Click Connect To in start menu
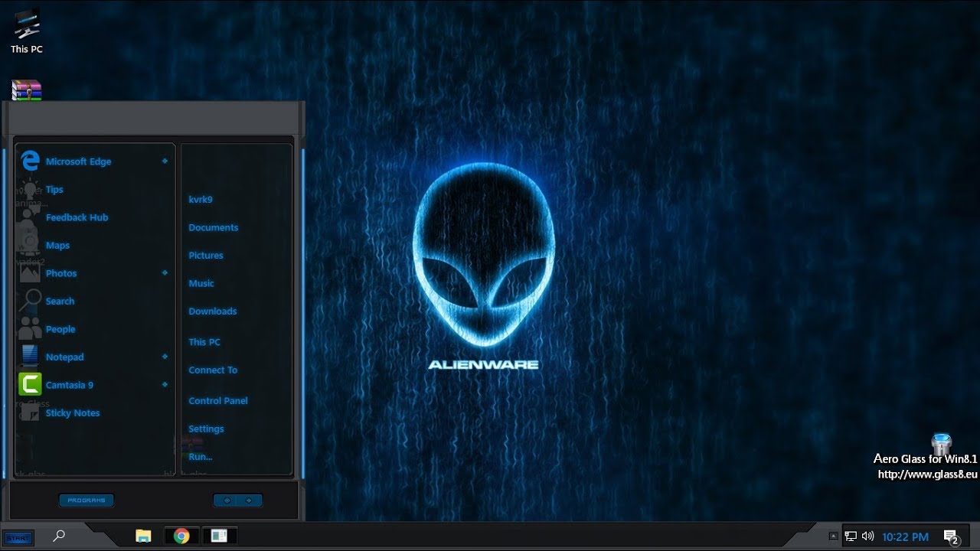Screen dimensions: 980x551 (213, 370)
